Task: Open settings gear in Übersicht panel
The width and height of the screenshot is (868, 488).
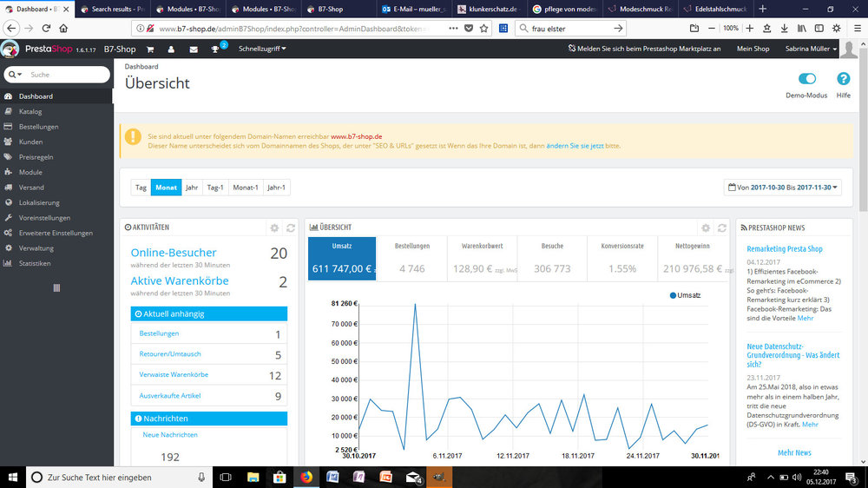Action: 706,228
